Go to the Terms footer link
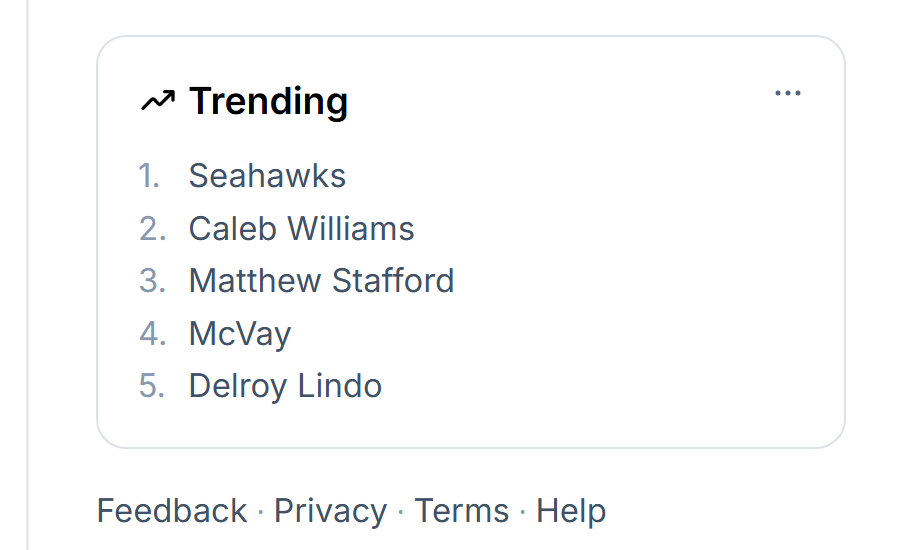The image size is (914, 550). [x=461, y=511]
